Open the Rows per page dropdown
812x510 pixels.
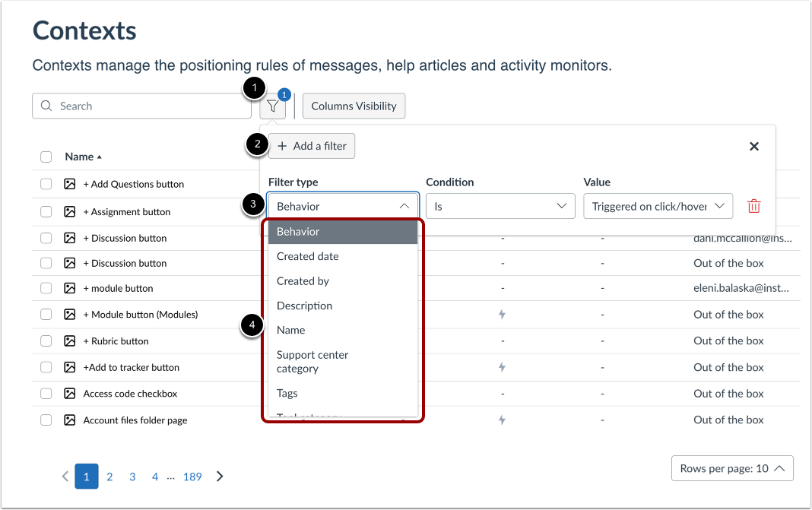coord(731,468)
